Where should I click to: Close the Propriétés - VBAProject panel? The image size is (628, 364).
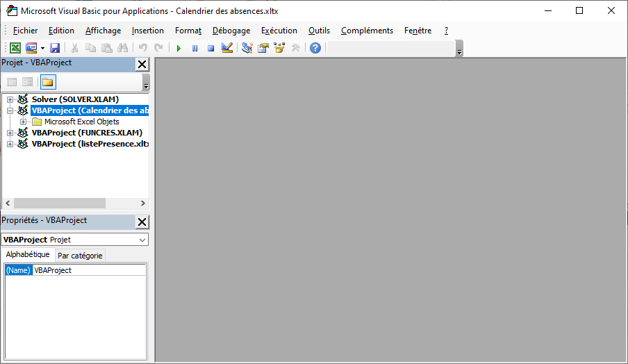[142, 222]
